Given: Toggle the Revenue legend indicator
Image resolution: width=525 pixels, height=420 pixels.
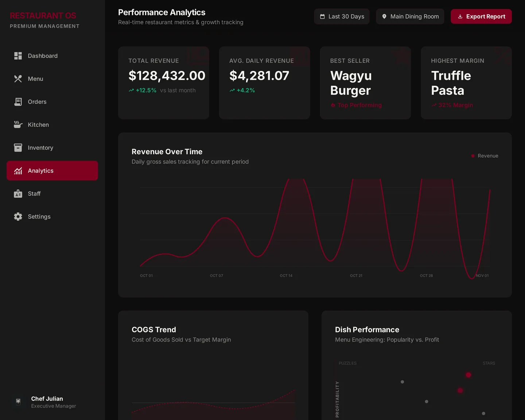Looking at the screenshot, I should pyautogui.click(x=472, y=156).
